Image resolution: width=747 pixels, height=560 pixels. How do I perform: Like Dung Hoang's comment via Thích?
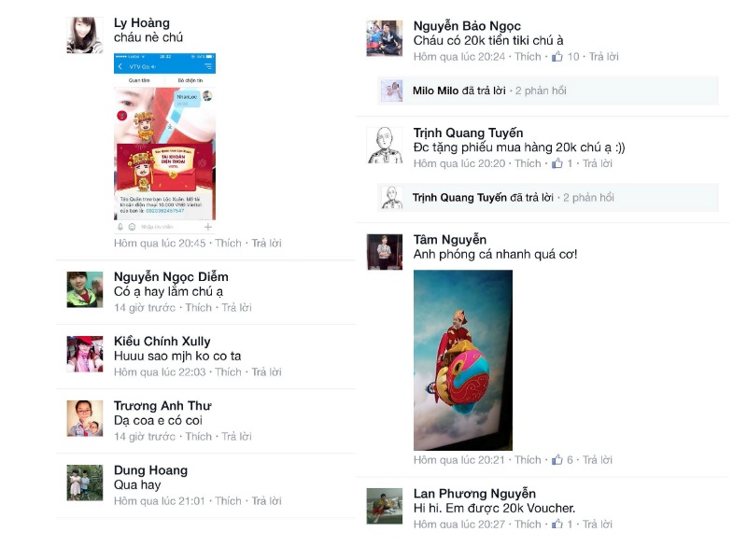pos(228,501)
